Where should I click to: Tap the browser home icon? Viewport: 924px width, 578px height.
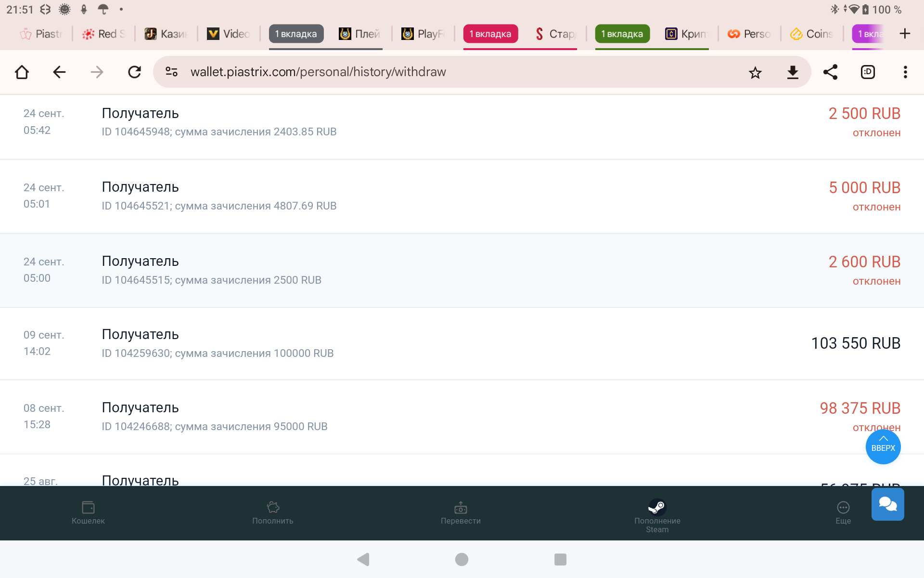pyautogui.click(x=22, y=72)
